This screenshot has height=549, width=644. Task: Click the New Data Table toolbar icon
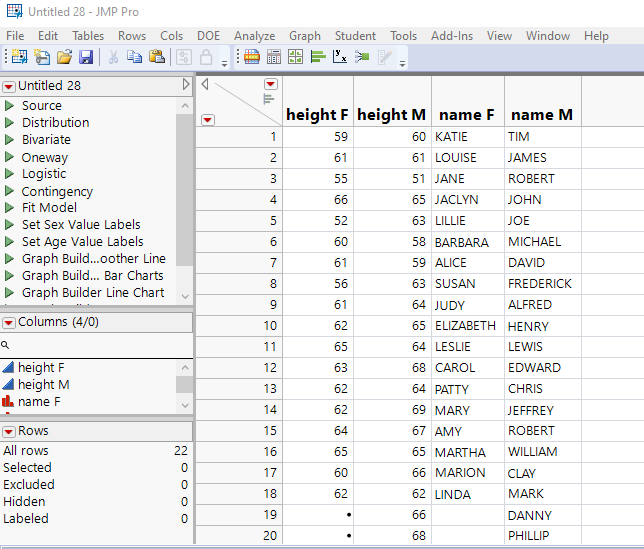(19, 57)
